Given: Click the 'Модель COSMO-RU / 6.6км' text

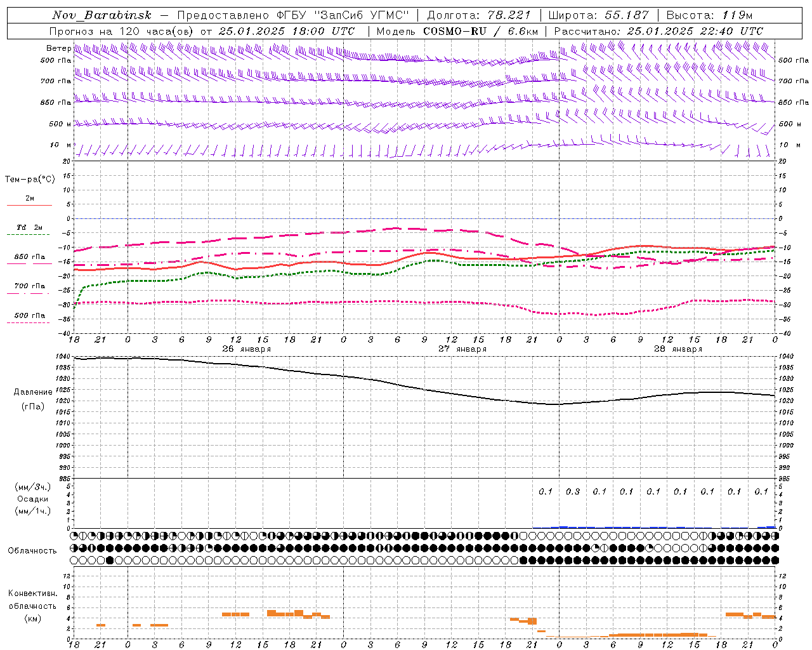Looking at the screenshot, I should (457, 31).
